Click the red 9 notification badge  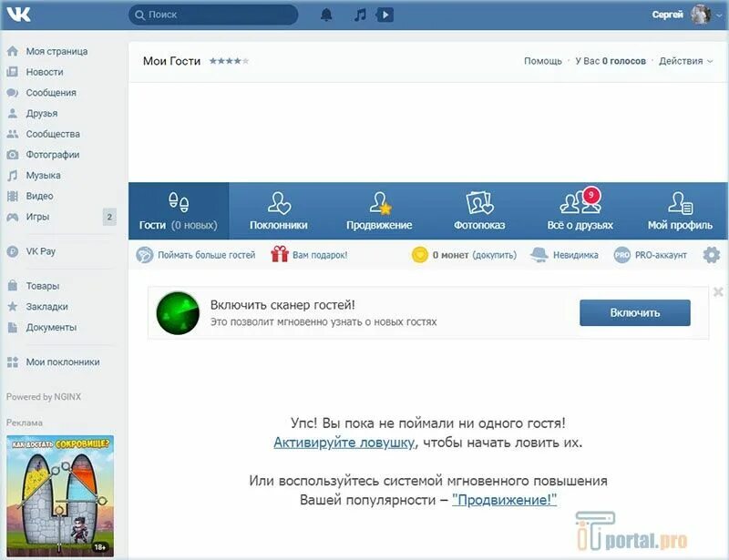click(590, 195)
